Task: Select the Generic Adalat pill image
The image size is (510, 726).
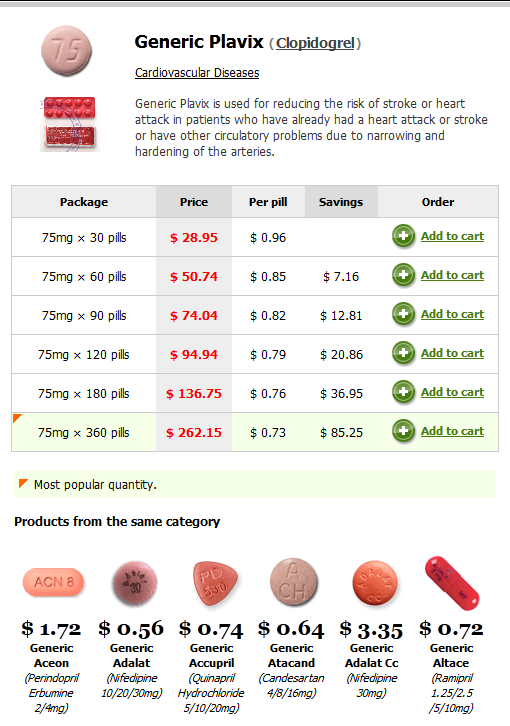Action: pyautogui.click(x=134, y=583)
